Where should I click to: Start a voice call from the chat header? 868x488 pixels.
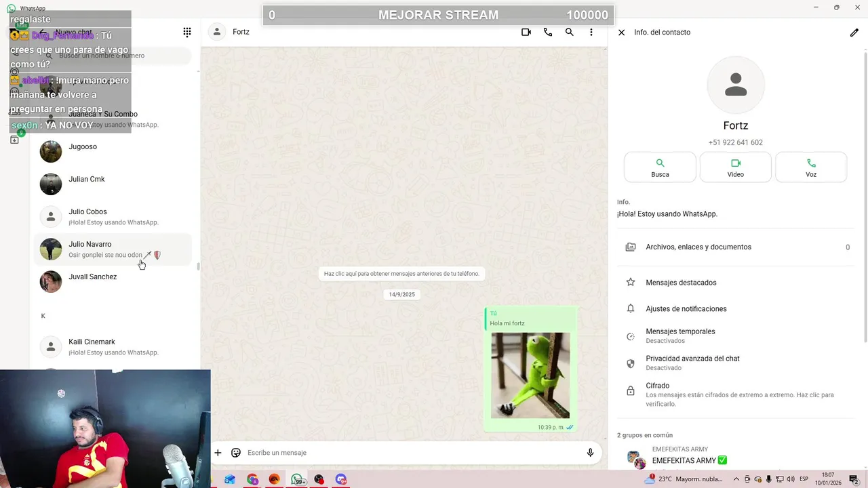(548, 32)
